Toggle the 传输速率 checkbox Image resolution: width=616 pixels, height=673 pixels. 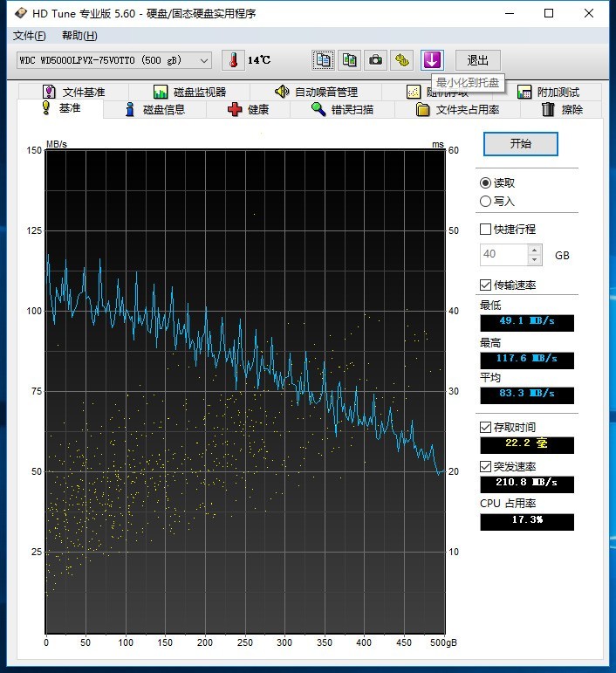click(486, 285)
